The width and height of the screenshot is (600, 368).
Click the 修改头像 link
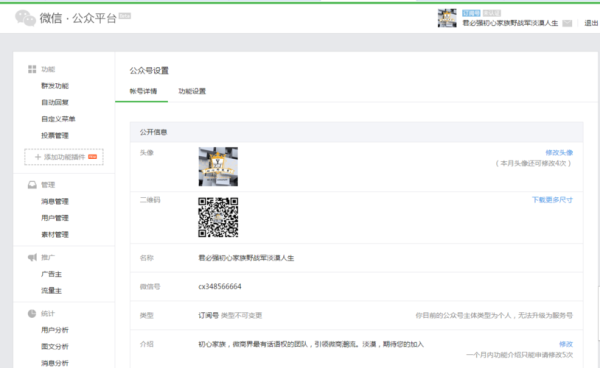559,153
